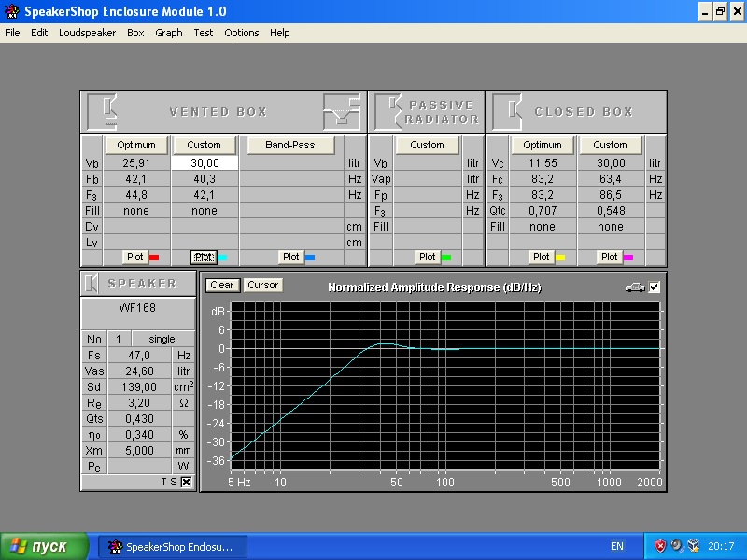Open the Loudspeaker menu
Image resolution: width=747 pixels, height=560 pixels.
click(87, 33)
